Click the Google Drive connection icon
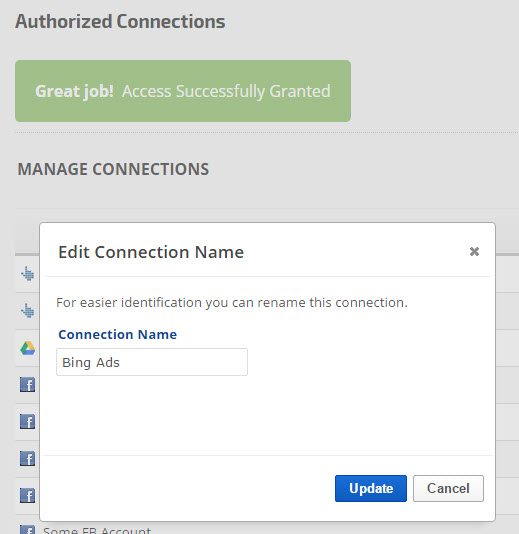Screen dimensions: 519x534 28,348
